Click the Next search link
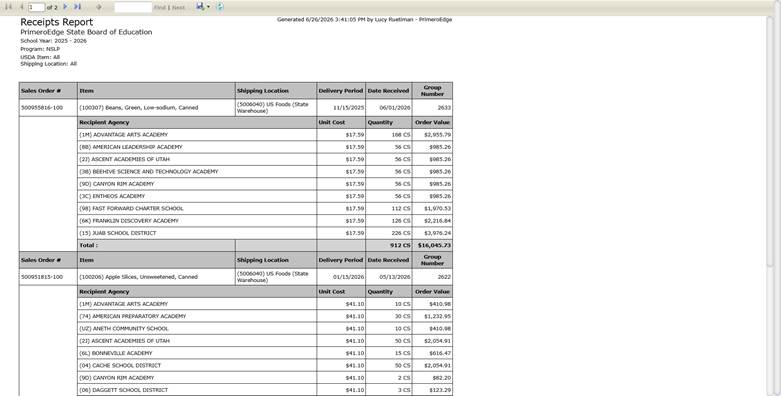Image resolution: width=781 pixels, height=396 pixels. tap(178, 7)
